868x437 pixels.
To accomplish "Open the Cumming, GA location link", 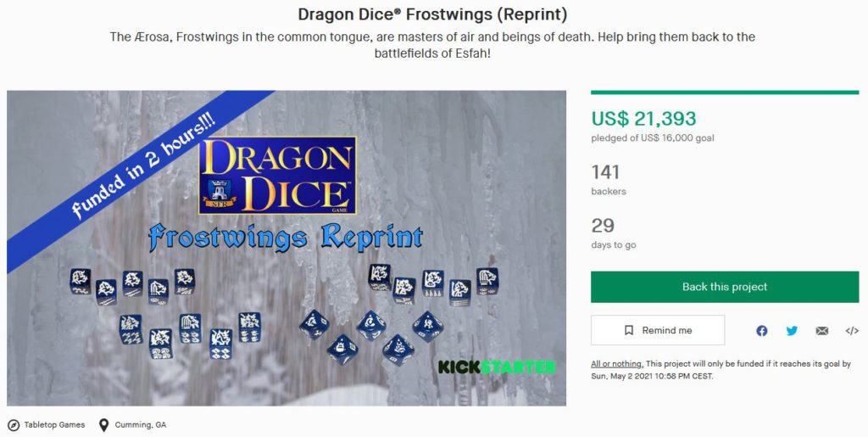I will point(141,425).
